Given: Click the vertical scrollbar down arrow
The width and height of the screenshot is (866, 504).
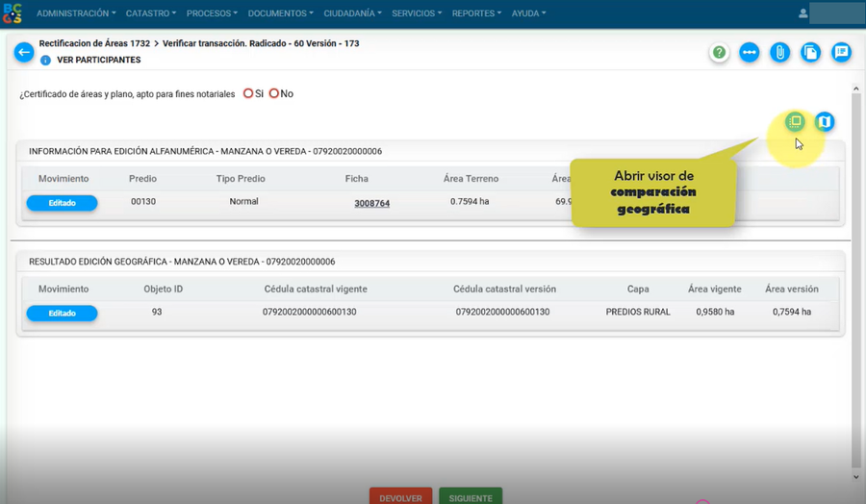Looking at the screenshot, I should coord(856,475).
